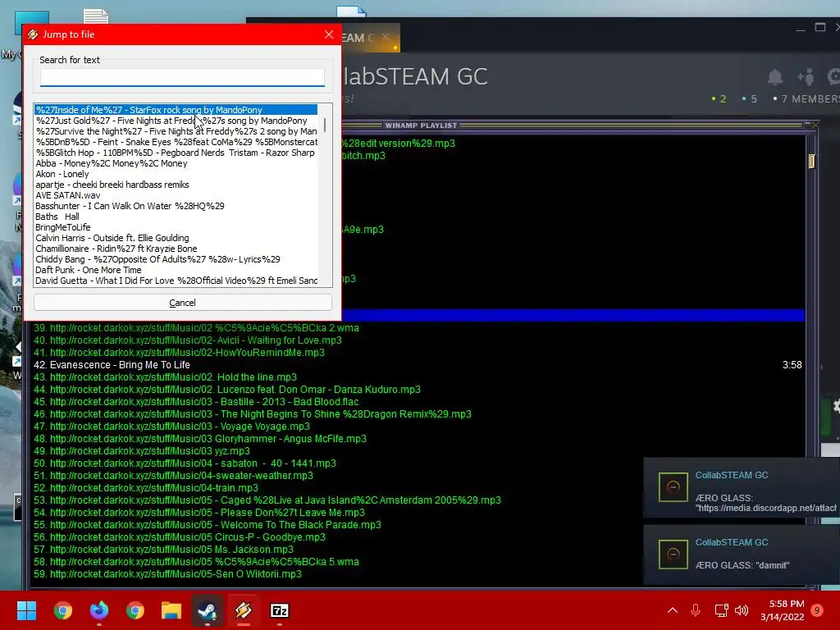Select 'AVE SATAN.wav' entry
The width and height of the screenshot is (840, 630).
[176, 195]
